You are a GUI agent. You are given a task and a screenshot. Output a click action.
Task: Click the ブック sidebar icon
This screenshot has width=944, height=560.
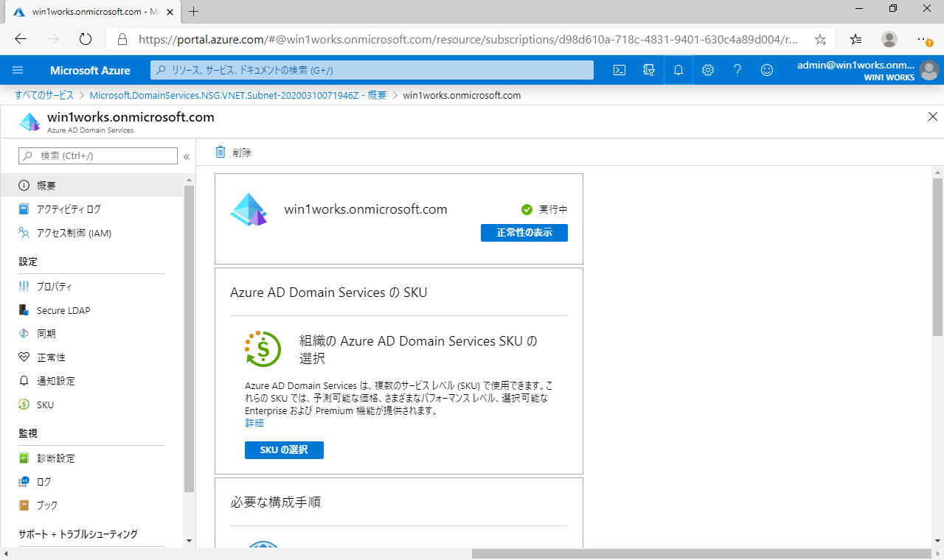pos(24,505)
